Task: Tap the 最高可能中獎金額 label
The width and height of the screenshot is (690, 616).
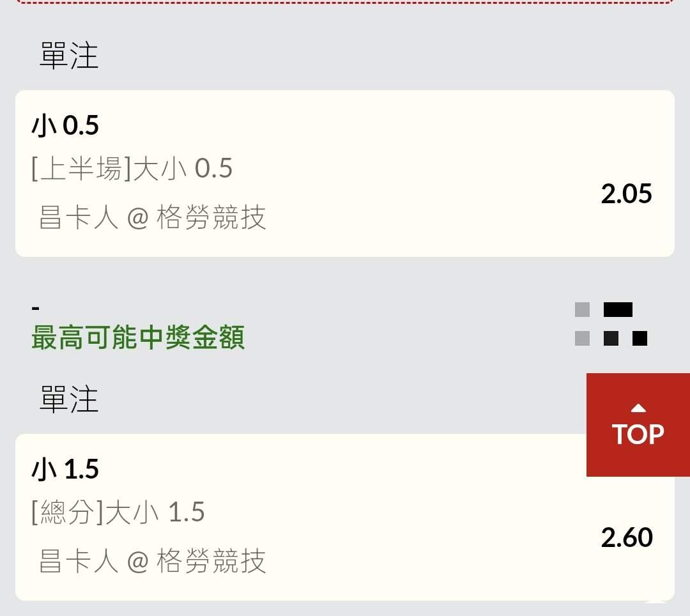Action: (138, 337)
